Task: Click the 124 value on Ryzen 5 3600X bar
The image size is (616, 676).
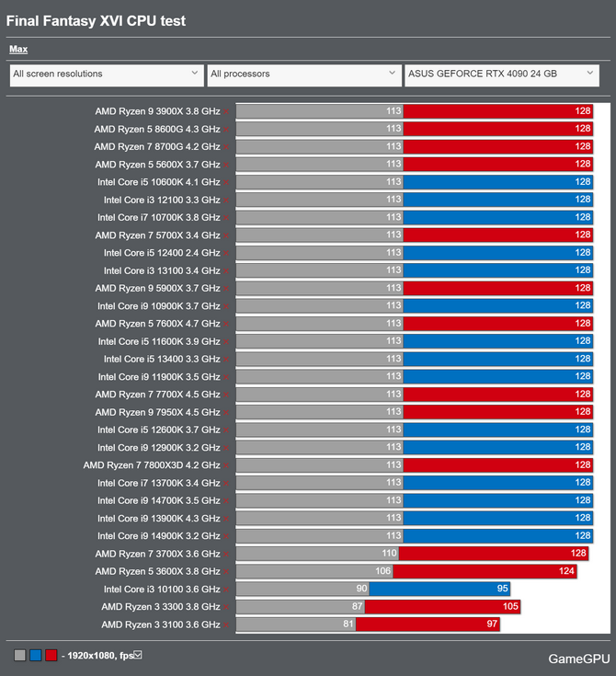Action: point(566,571)
